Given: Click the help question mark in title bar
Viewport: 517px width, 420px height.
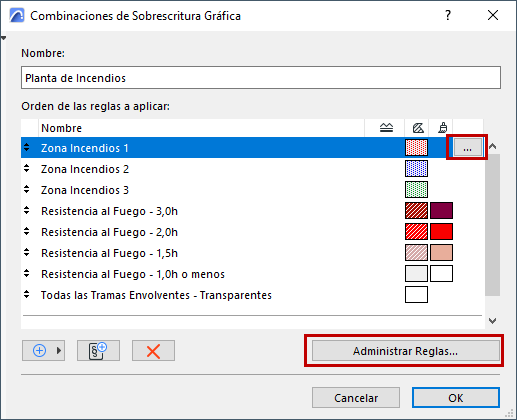Looking at the screenshot, I should click(x=448, y=15).
